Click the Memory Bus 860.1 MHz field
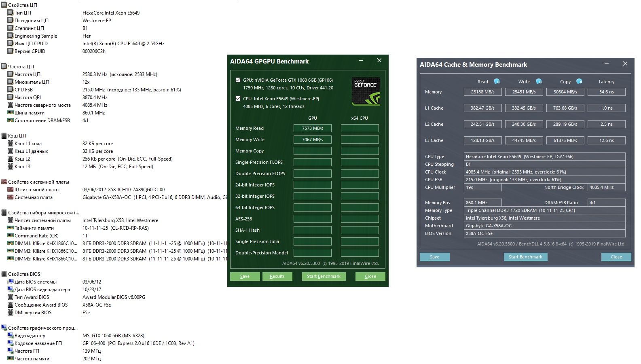This screenshot has width=641, height=364. pos(483,203)
